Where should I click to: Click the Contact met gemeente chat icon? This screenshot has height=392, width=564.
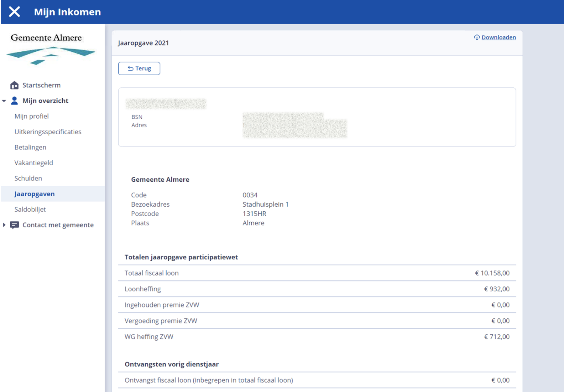14,225
